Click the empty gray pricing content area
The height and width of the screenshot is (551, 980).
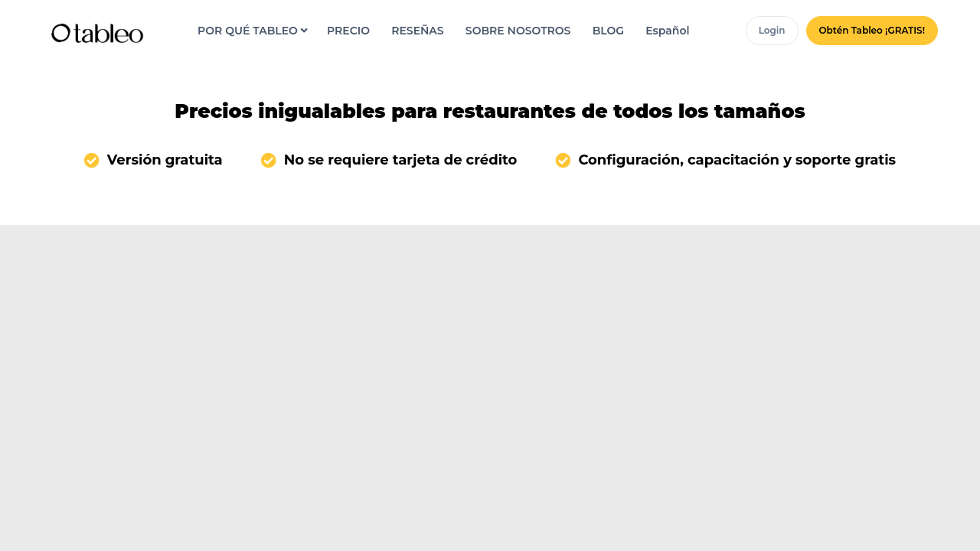[x=490, y=383]
